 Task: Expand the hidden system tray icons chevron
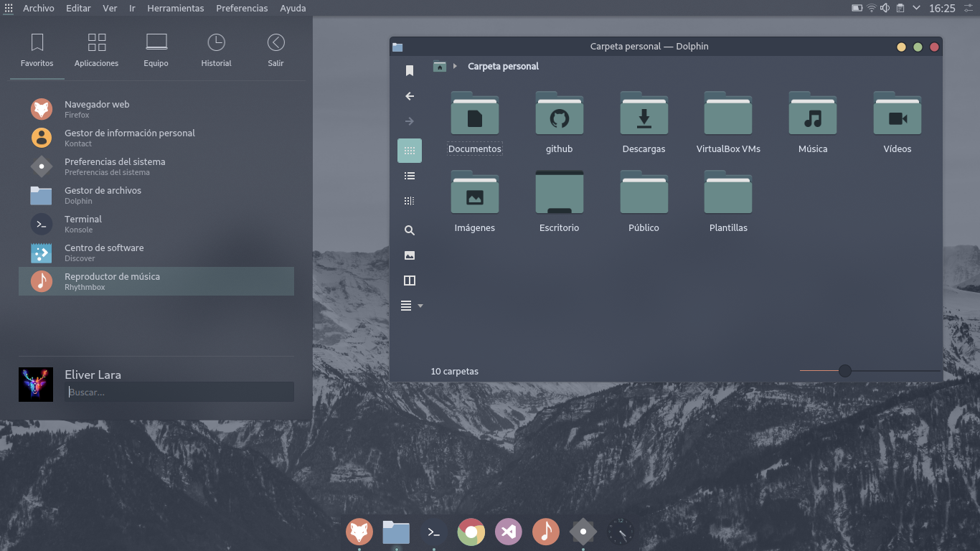point(916,8)
